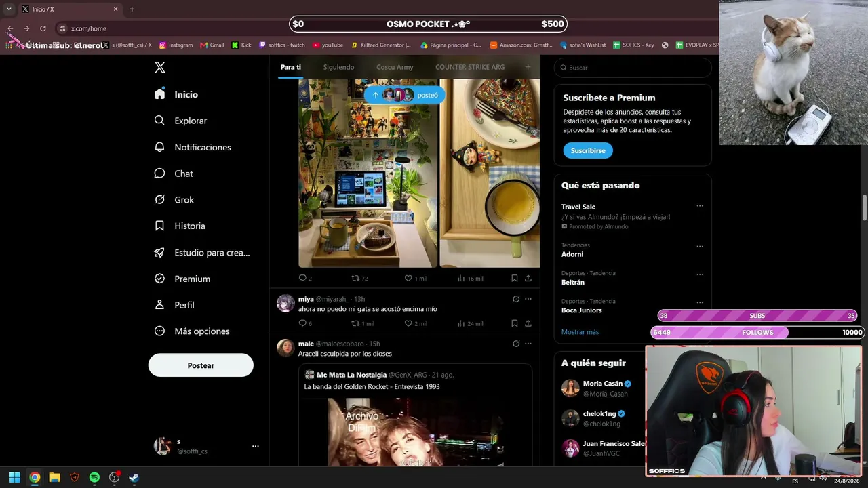View stats of post with 16 mil views
Viewport: 868px width, 488px height.
[x=471, y=279]
